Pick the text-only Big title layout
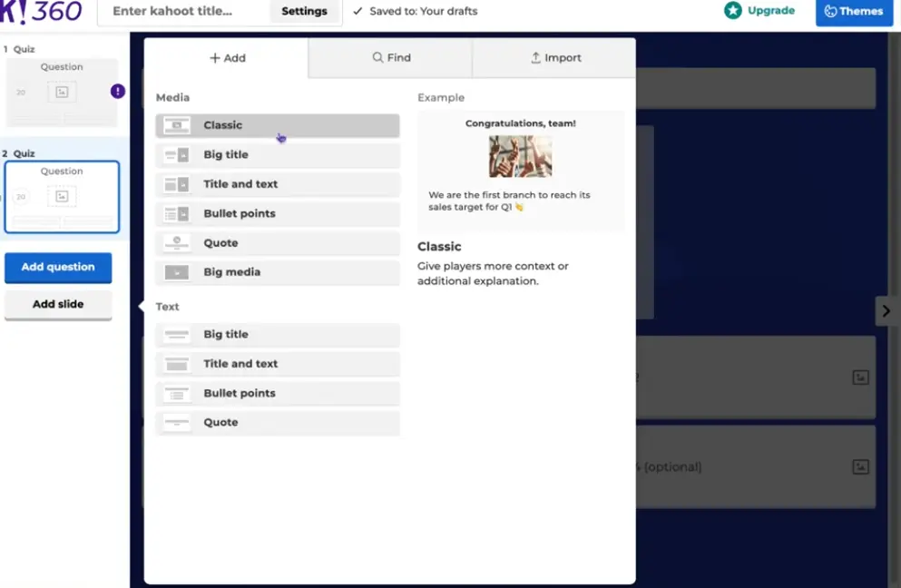 [277, 335]
